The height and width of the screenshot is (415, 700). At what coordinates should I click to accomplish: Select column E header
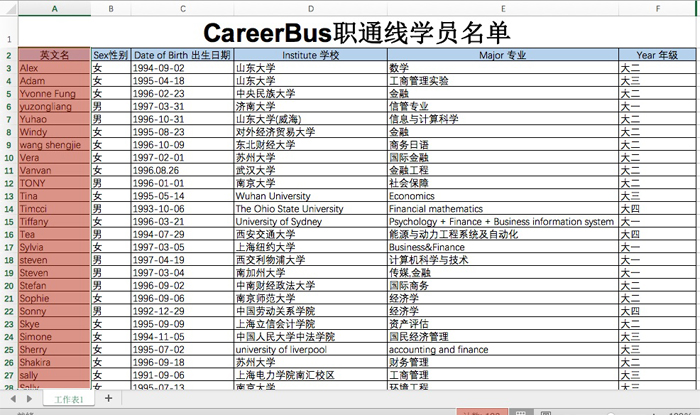pos(503,8)
